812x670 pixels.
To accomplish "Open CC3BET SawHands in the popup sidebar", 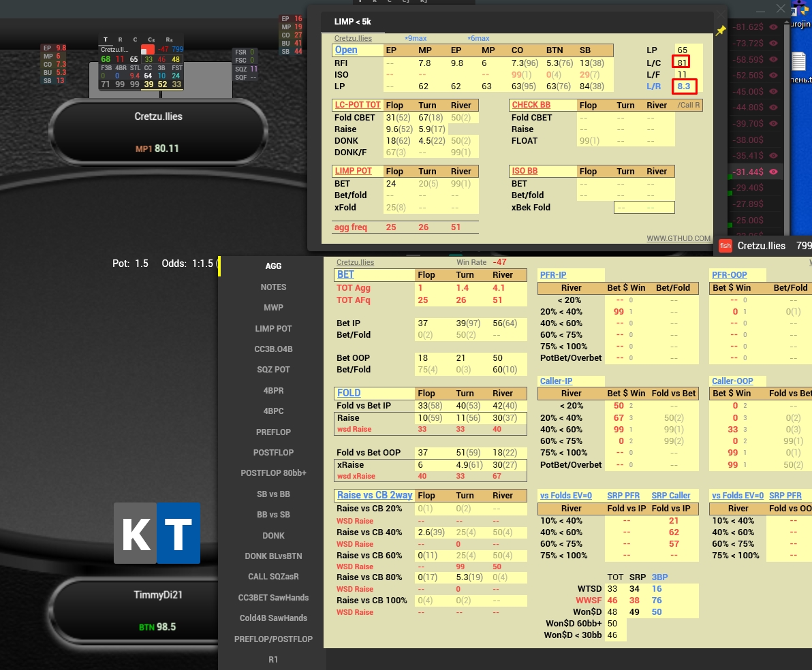I will point(273,598).
